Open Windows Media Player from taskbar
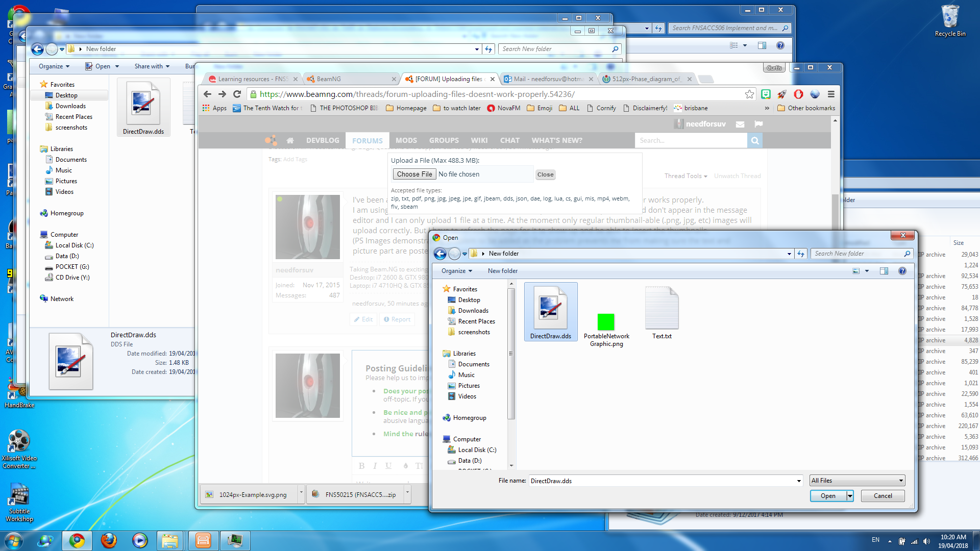Viewport: 980px width, 551px height. [139, 540]
